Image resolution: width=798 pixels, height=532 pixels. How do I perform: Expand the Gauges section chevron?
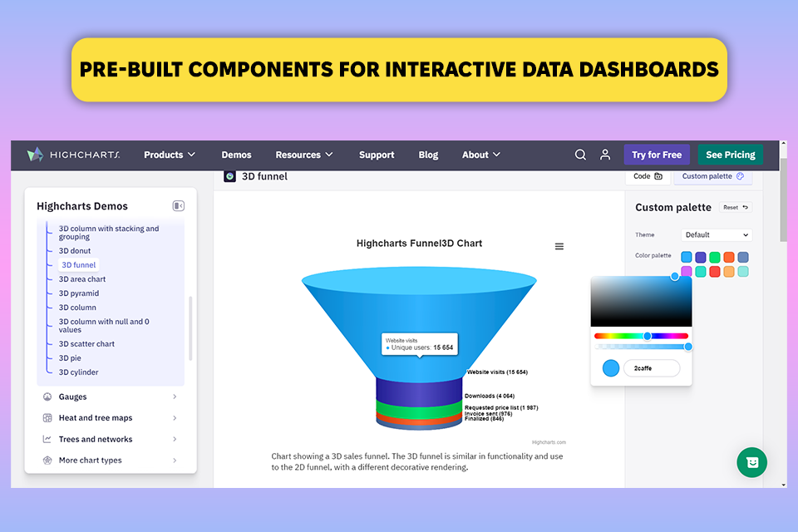pos(175,397)
